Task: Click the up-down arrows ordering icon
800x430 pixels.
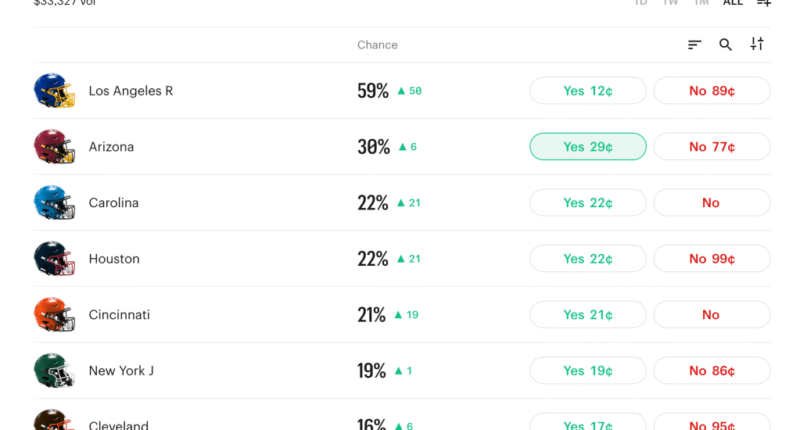Action: pyautogui.click(x=757, y=44)
